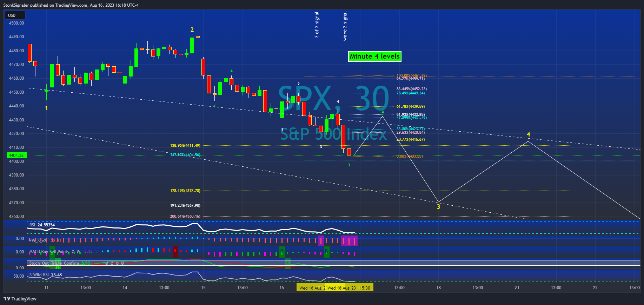This screenshot has width=644, height=305.
Task: Click the 200.51%(4360.16) extension label
Action: point(185,216)
